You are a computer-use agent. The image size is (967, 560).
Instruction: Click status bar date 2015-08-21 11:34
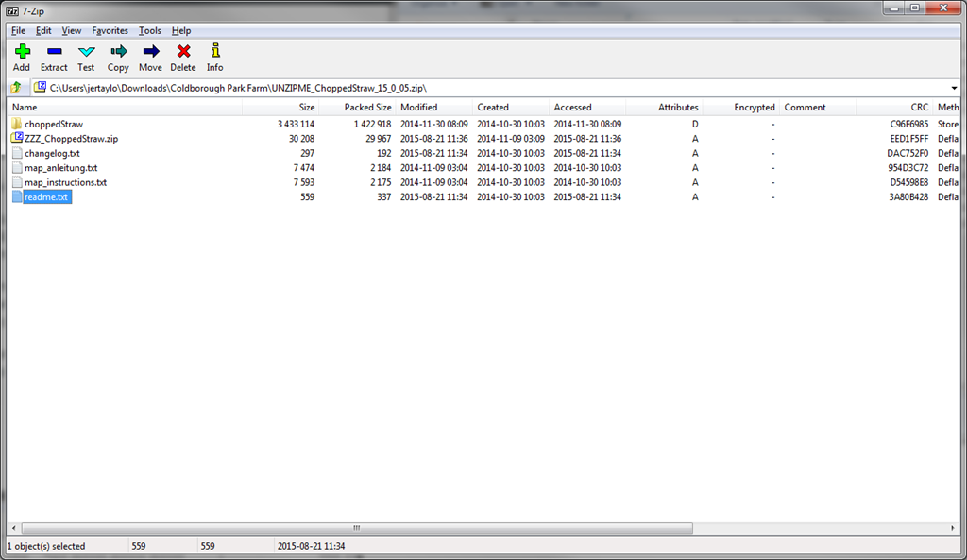pyautogui.click(x=311, y=546)
